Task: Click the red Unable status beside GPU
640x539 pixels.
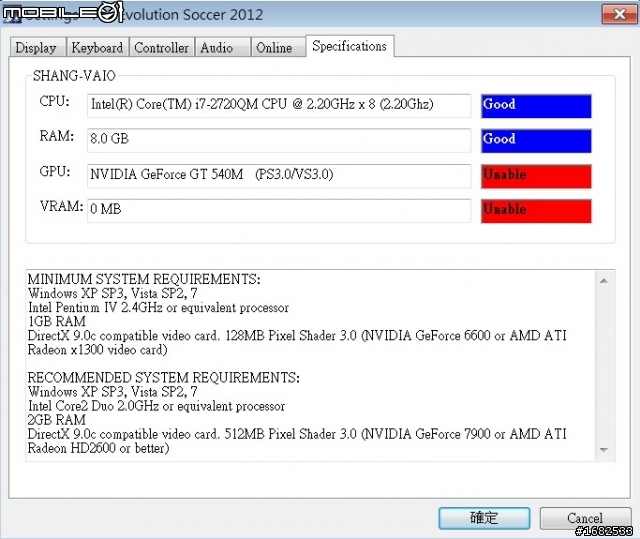Action: point(536,176)
